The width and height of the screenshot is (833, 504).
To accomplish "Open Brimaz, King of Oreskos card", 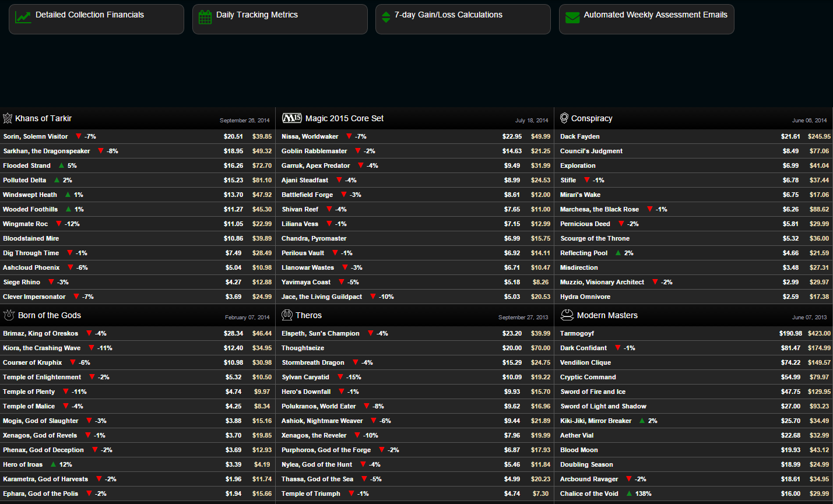I will pyautogui.click(x=40, y=333).
